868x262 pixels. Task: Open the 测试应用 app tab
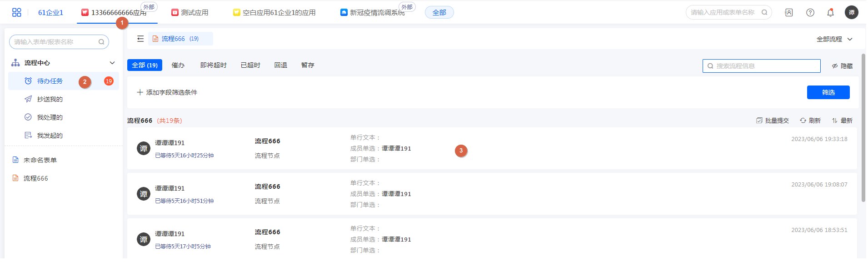[190, 13]
